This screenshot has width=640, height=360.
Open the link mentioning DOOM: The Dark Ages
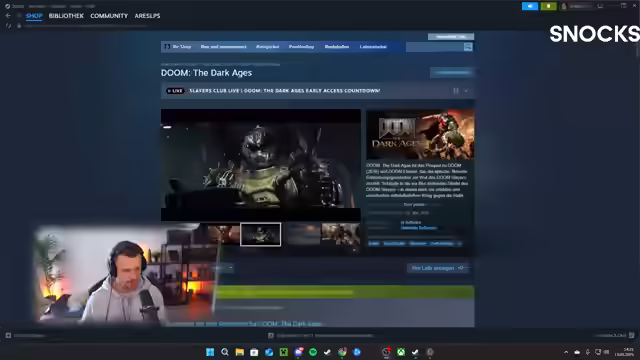pos(244,324)
